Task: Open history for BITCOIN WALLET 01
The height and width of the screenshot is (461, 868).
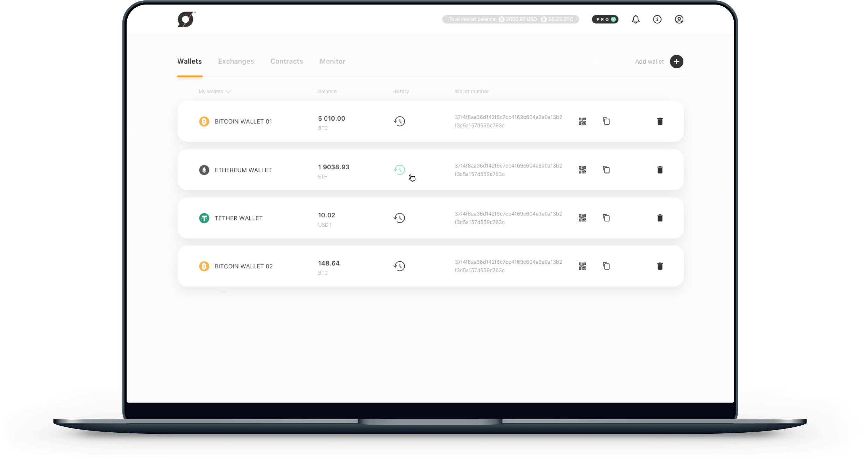Action: [x=399, y=121]
